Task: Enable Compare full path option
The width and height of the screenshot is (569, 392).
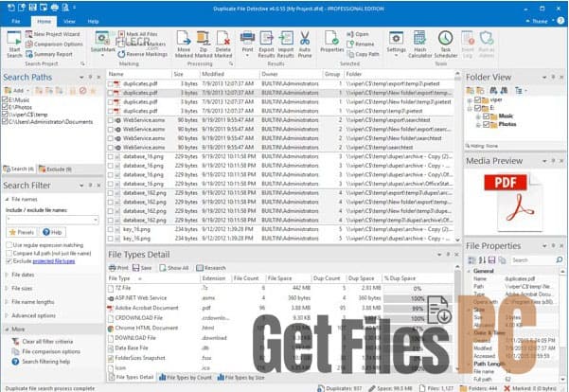Action: click(x=9, y=253)
